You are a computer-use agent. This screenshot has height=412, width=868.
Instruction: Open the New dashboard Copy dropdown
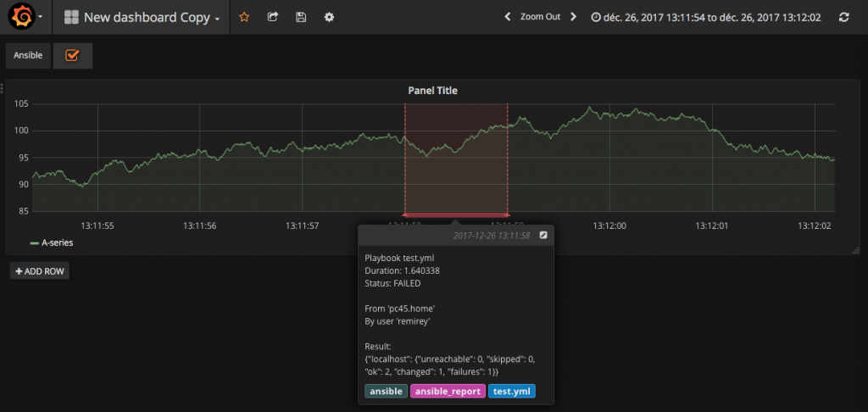coord(142,17)
